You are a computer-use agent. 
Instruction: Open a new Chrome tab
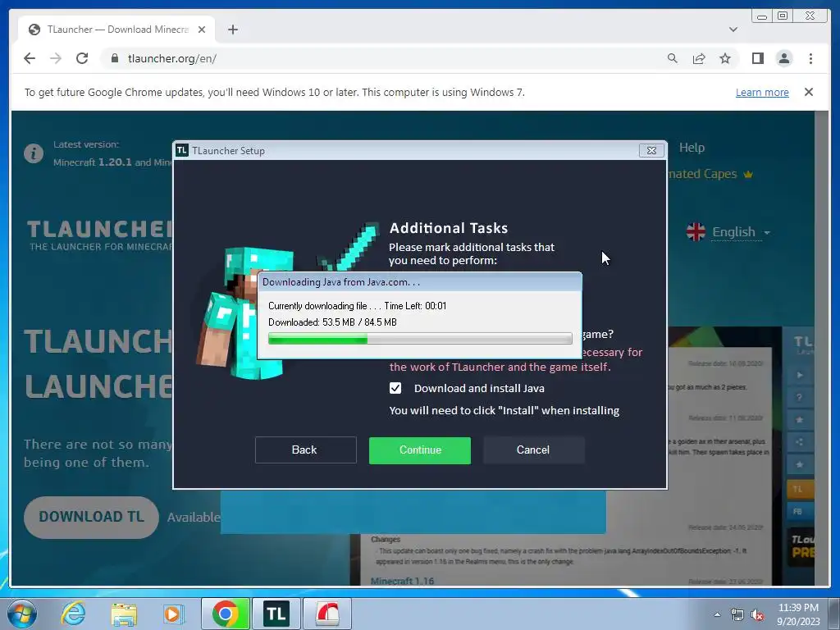coord(232,30)
